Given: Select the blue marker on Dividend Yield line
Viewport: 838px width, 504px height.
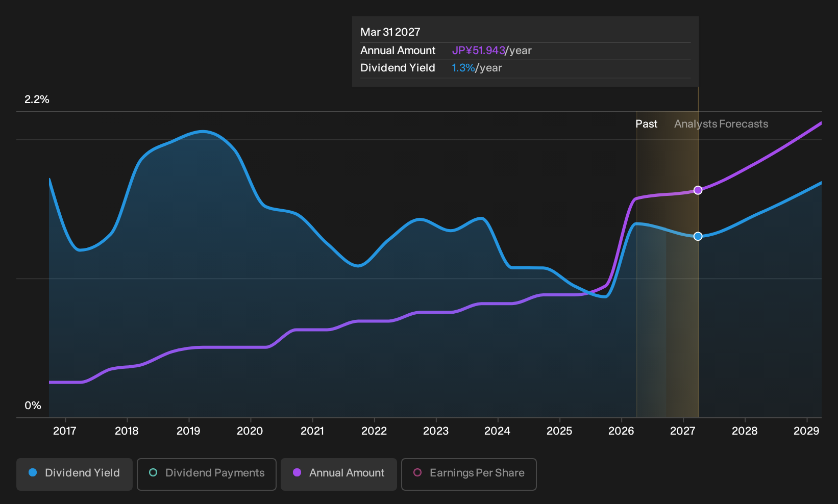Looking at the screenshot, I should 698,236.
